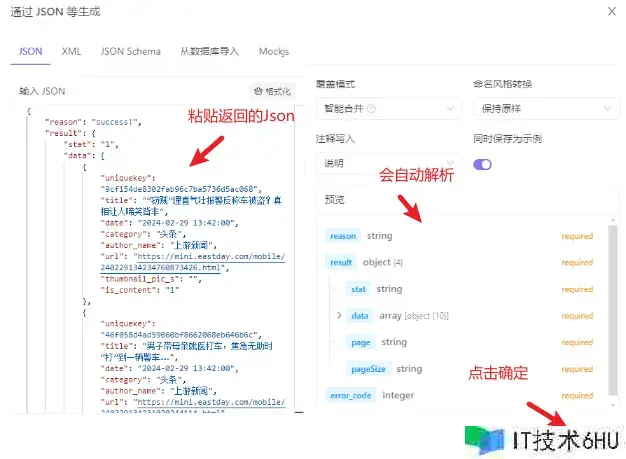The width and height of the screenshot is (626, 459).
Task: Close the JSON import dialog
Action: [611, 11]
